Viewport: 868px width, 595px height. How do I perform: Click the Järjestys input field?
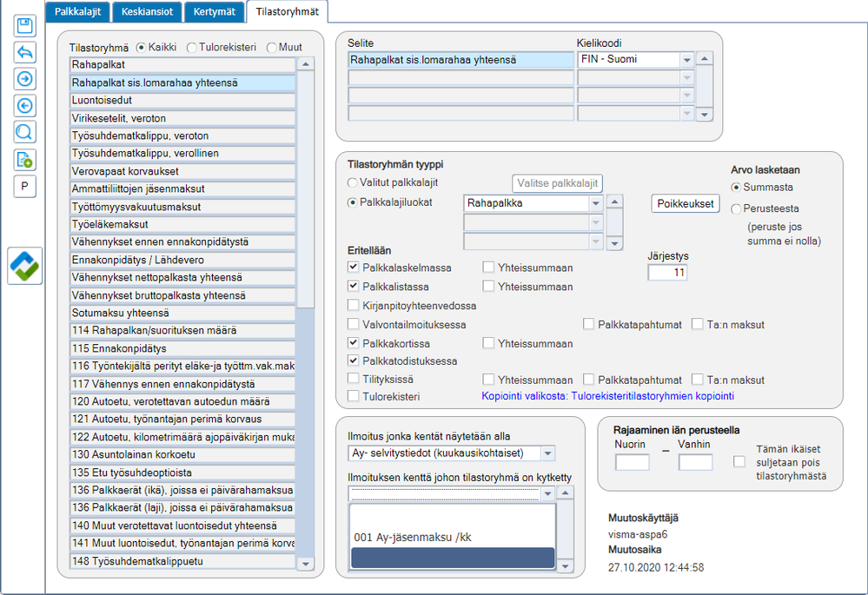pos(667,273)
